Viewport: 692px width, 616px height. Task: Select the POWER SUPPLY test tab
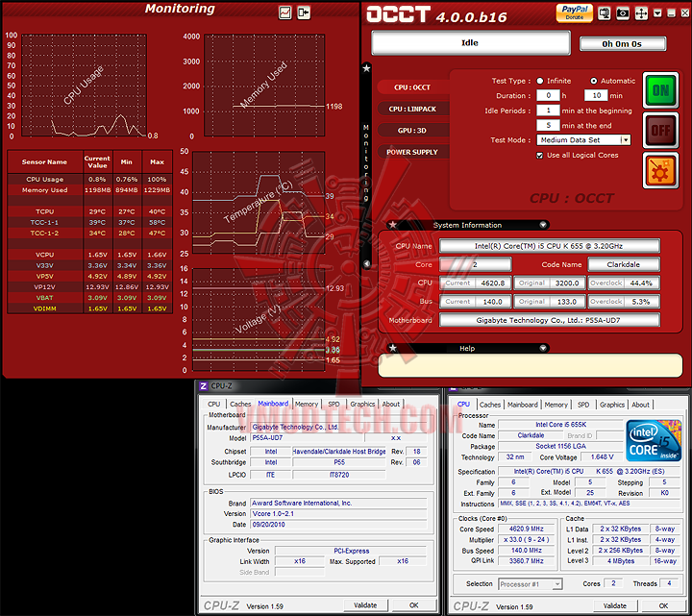(x=412, y=152)
